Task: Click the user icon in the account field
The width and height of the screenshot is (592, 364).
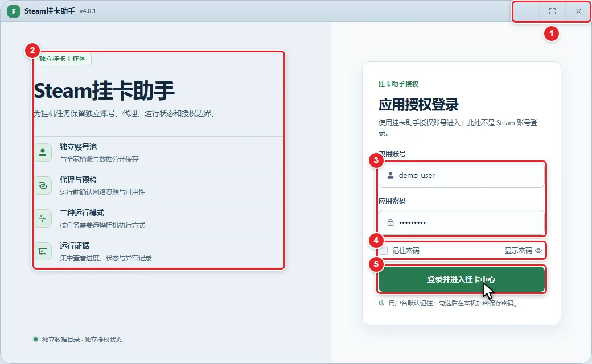Action: coord(390,175)
